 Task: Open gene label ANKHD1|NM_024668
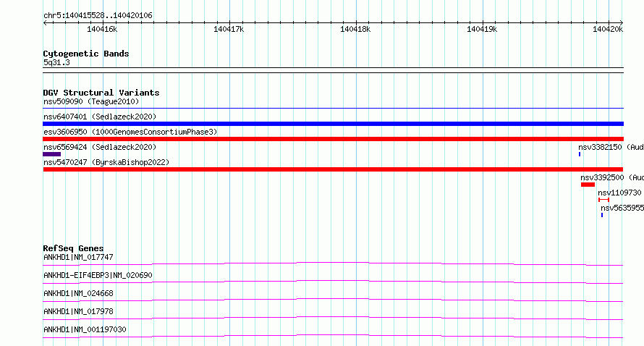point(78,293)
